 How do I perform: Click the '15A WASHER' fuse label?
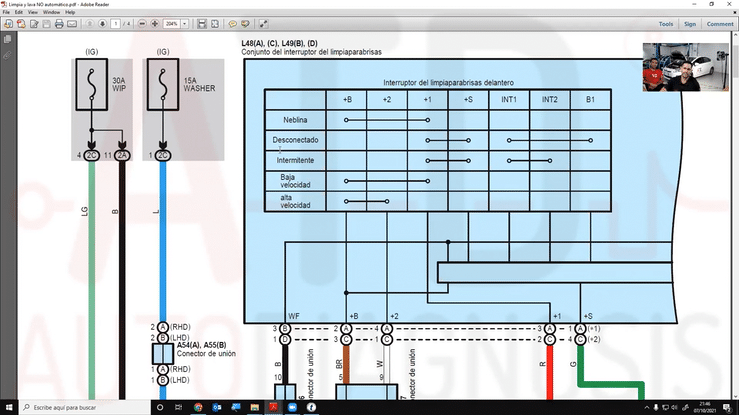[x=199, y=84]
